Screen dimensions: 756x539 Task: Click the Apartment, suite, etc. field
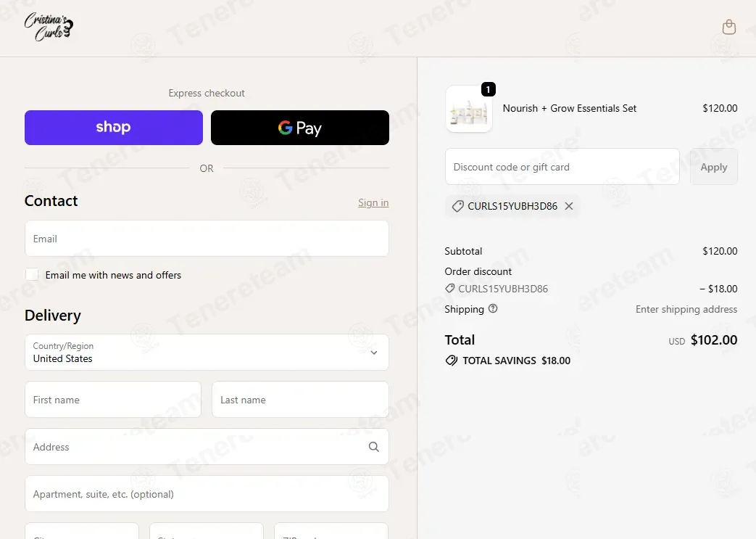tap(207, 493)
